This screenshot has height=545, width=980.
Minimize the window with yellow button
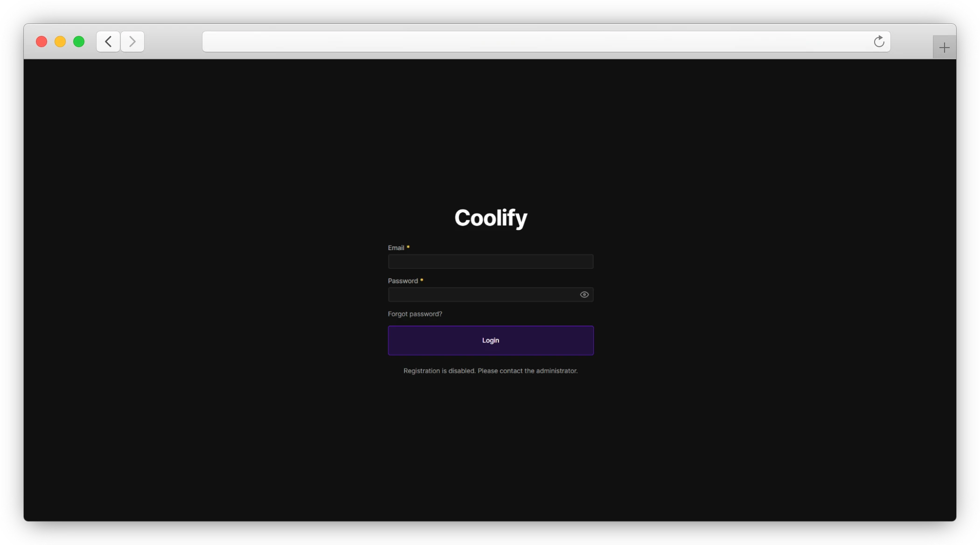(60, 42)
